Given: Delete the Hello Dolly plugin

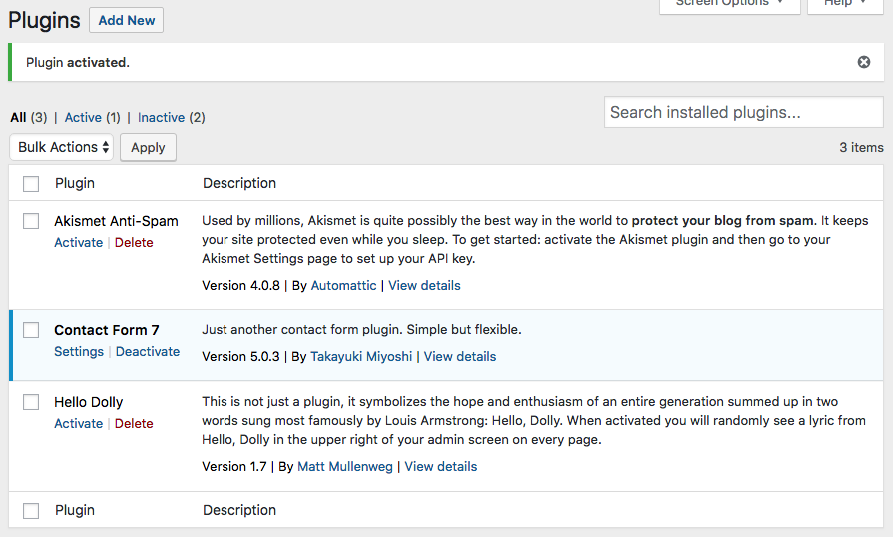Looking at the screenshot, I should pos(134,423).
